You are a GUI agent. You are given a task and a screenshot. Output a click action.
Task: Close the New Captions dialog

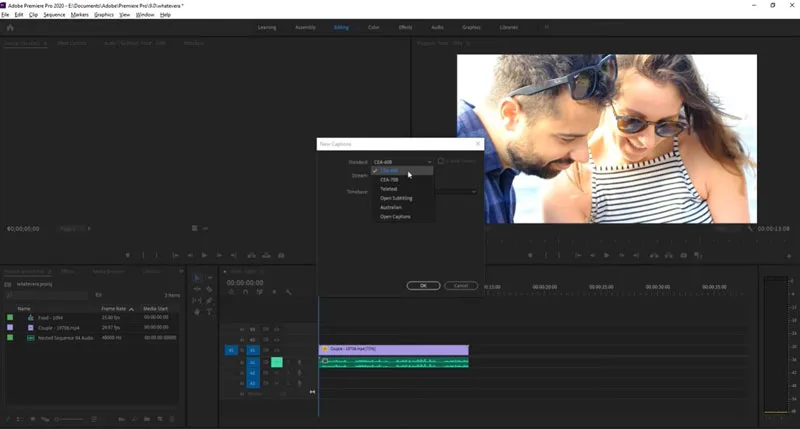click(x=478, y=144)
